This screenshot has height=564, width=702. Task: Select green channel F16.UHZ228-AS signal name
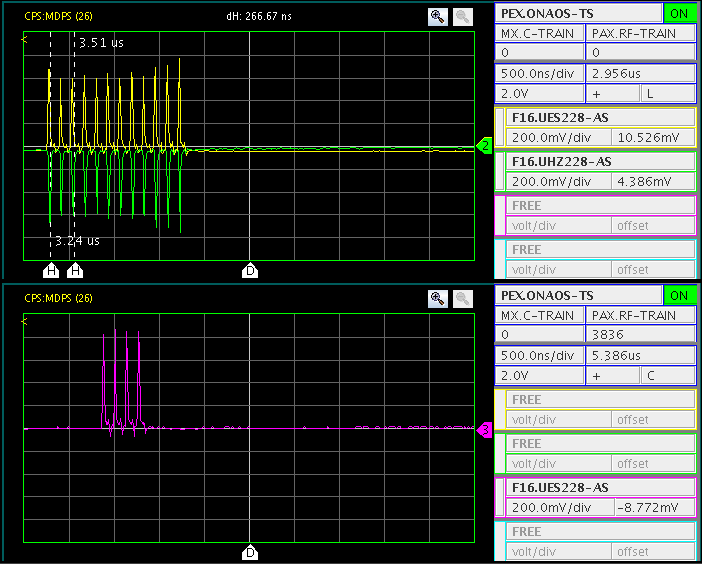pyautogui.click(x=600, y=162)
